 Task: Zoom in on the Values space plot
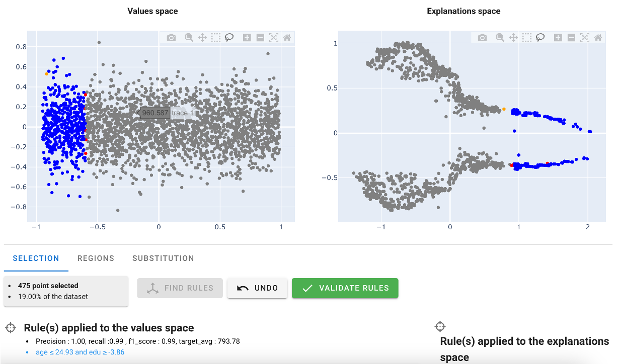[247, 38]
